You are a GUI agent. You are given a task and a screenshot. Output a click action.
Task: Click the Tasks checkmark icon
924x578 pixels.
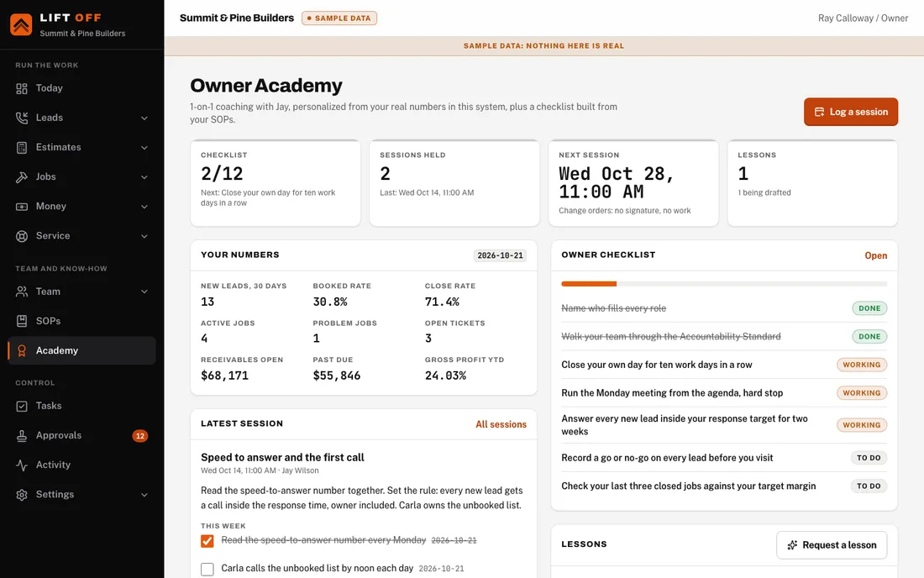click(22, 406)
